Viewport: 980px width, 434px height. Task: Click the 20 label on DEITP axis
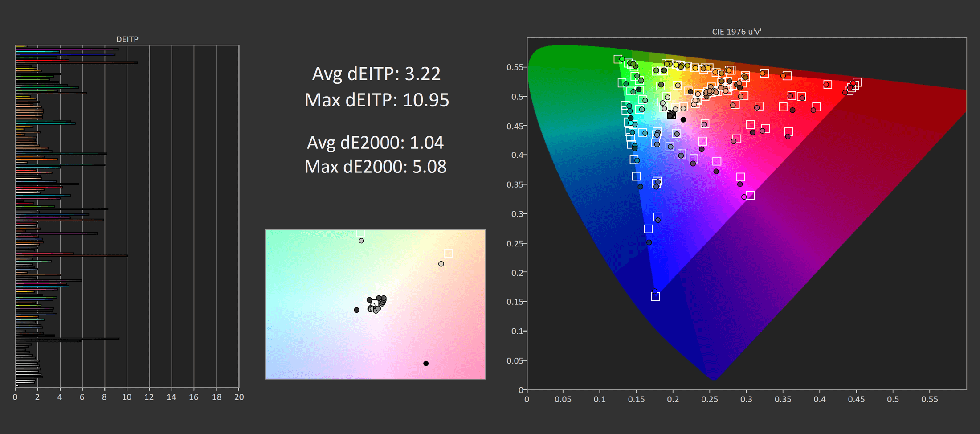click(239, 397)
